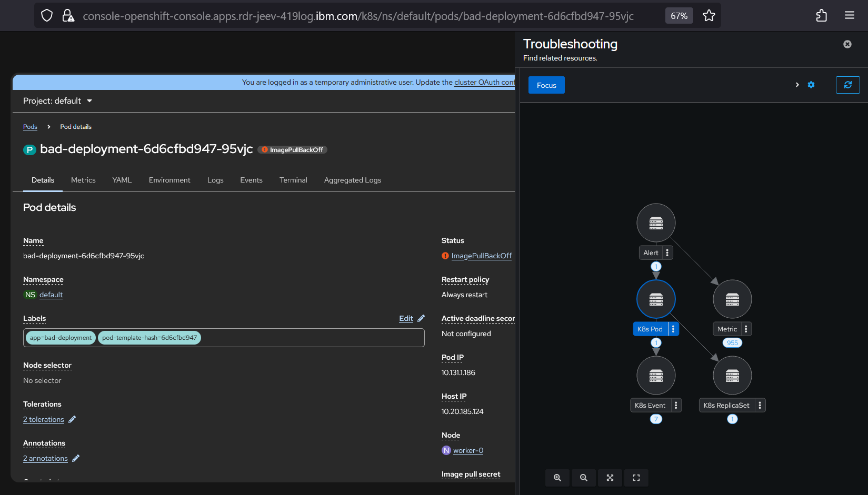
Task: Open the K8s Pod node kebab menu
Action: (673, 329)
